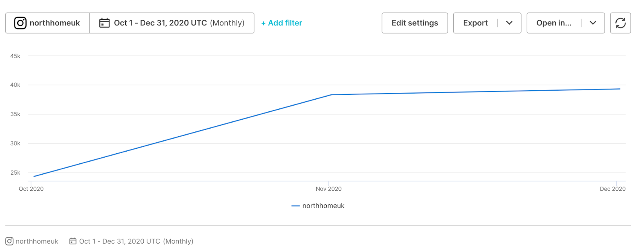This screenshot has height=250, width=644.
Task: Click the northhomeuk footer account label
Action: click(37, 241)
